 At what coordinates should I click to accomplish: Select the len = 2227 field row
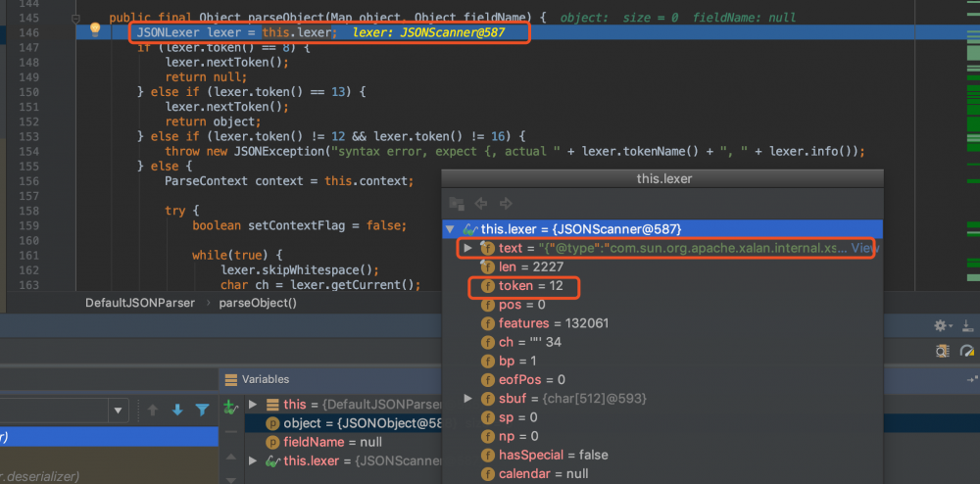(x=661, y=266)
